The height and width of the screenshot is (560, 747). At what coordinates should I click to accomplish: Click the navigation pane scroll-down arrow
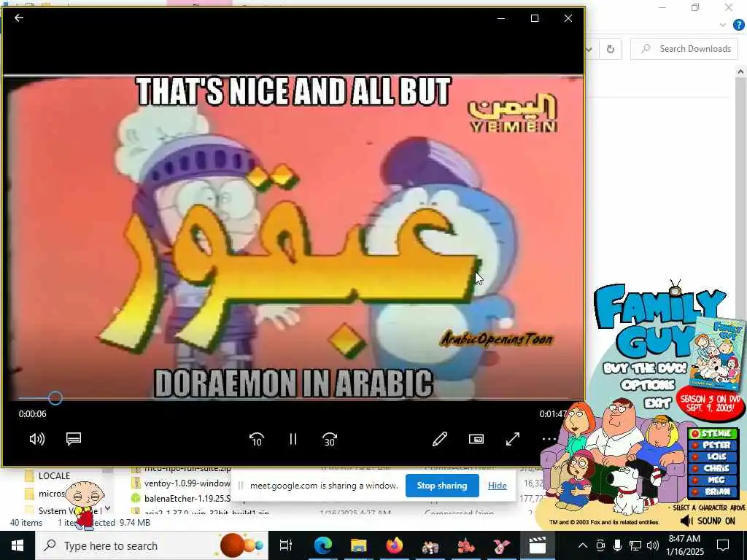click(108, 508)
